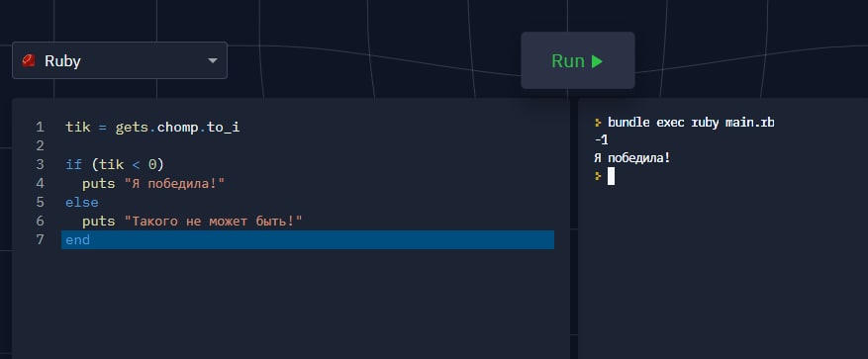Click the red Ruby gem icon
This screenshot has height=359, width=868.
click(x=29, y=60)
